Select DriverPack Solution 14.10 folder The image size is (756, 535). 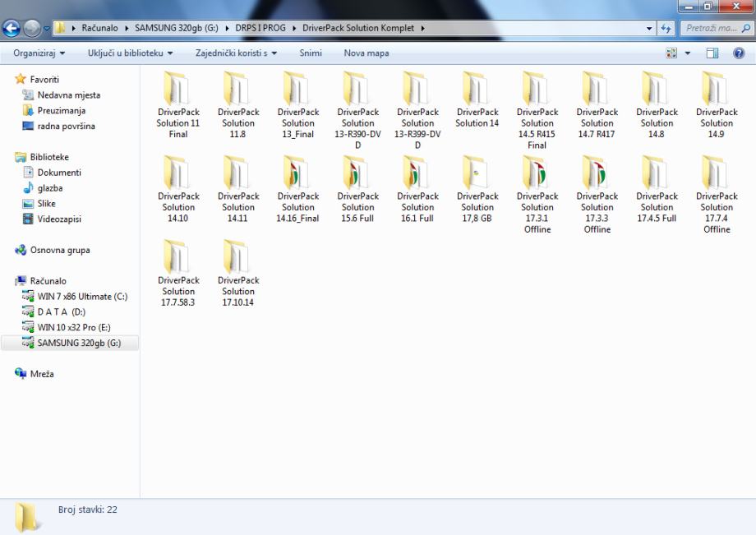(x=178, y=189)
